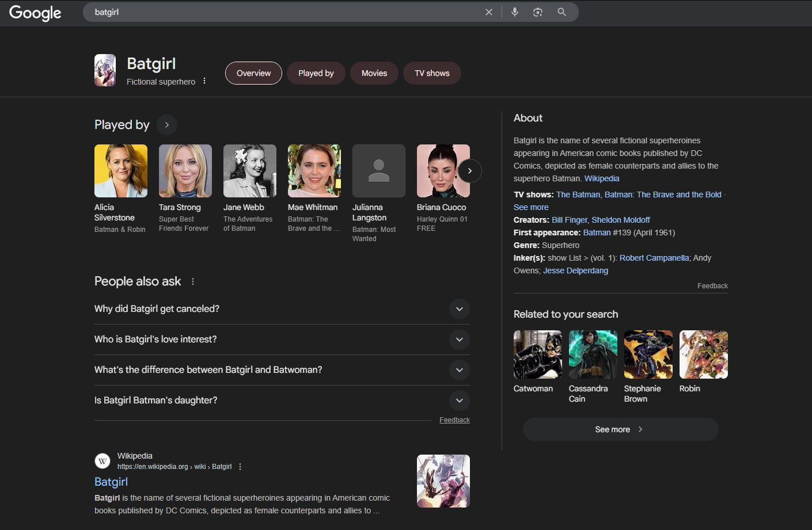Open Jesse Delperdang inker link
The width and height of the screenshot is (812, 530).
coord(575,270)
